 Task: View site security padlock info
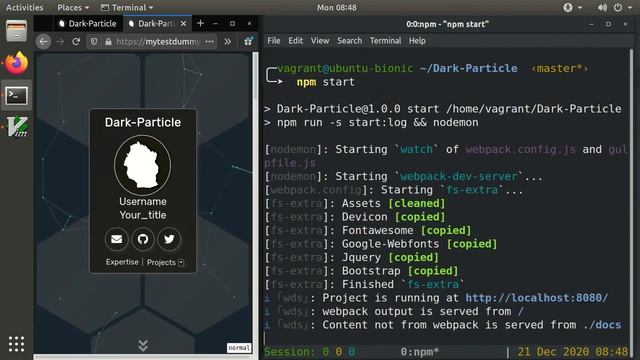(108, 41)
